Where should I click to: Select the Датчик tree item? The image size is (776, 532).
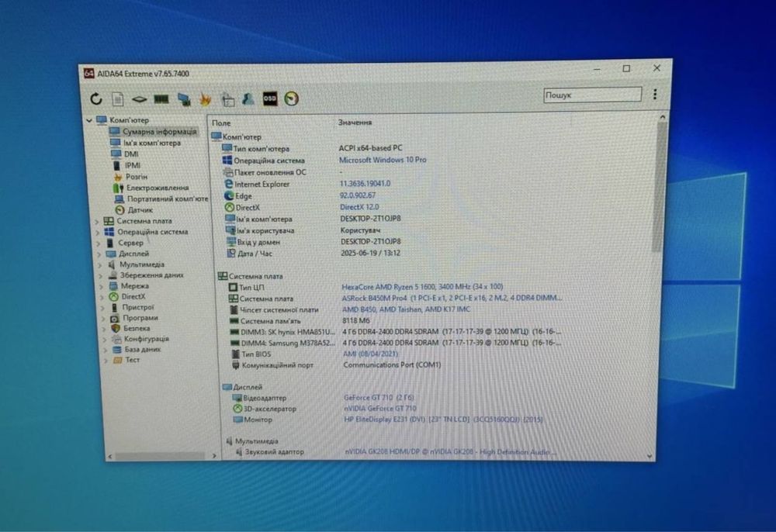(140, 210)
